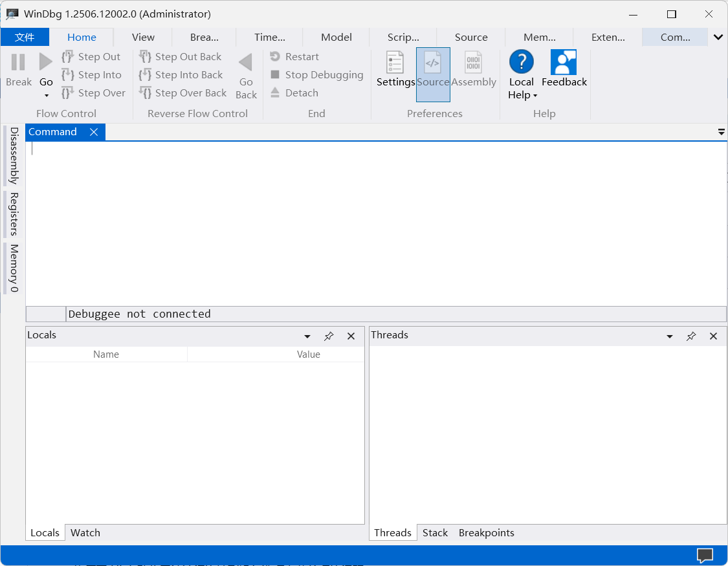Switch to the View ribbon tab
Screen dimensions: 728x566
[x=143, y=37]
